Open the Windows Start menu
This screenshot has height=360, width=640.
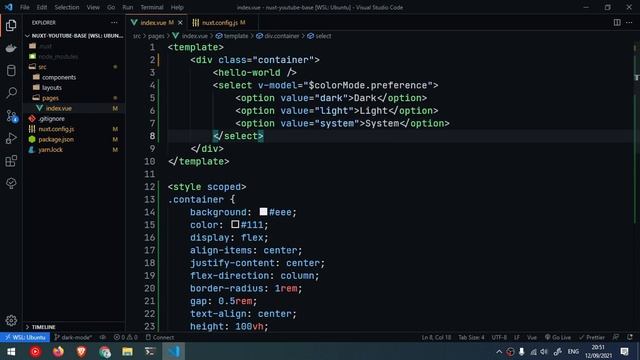click(x=11, y=351)
